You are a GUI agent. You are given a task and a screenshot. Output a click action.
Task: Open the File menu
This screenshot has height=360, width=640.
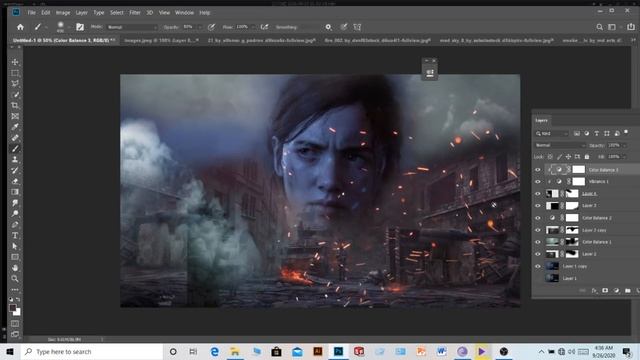click(x=31, y=13)
